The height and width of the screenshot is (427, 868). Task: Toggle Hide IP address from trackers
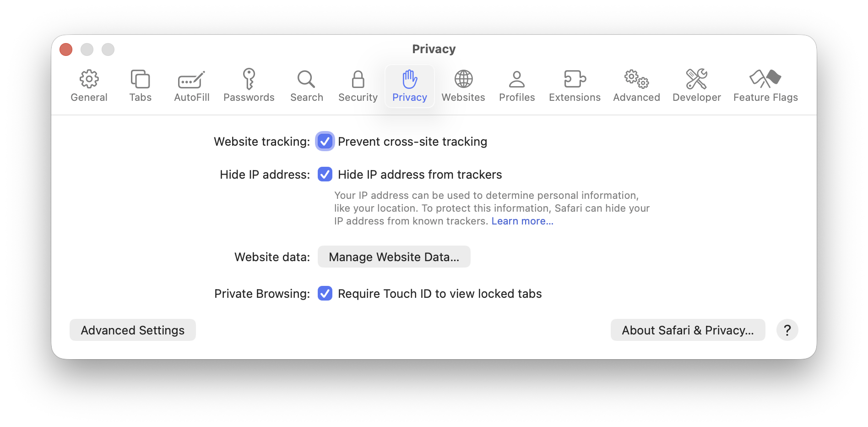tap(325, 175)
